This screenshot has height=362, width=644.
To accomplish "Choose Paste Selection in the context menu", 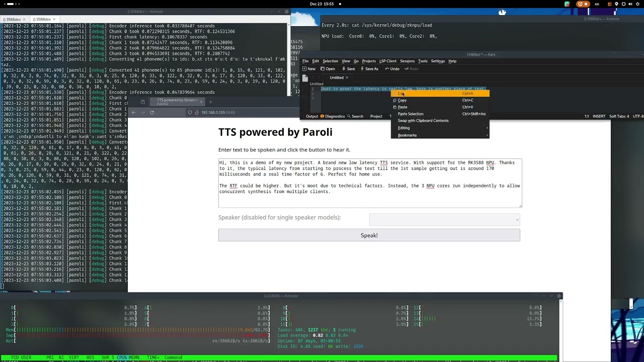I will point(440,114).
